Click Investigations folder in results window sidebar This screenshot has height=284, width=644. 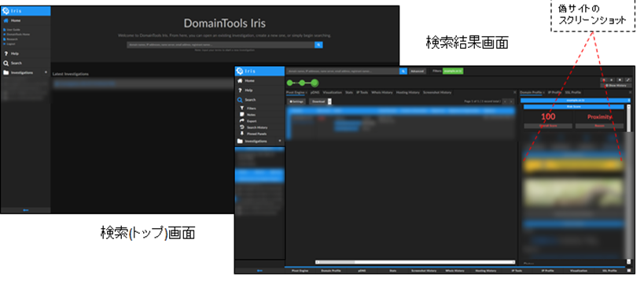coord(240,141)
